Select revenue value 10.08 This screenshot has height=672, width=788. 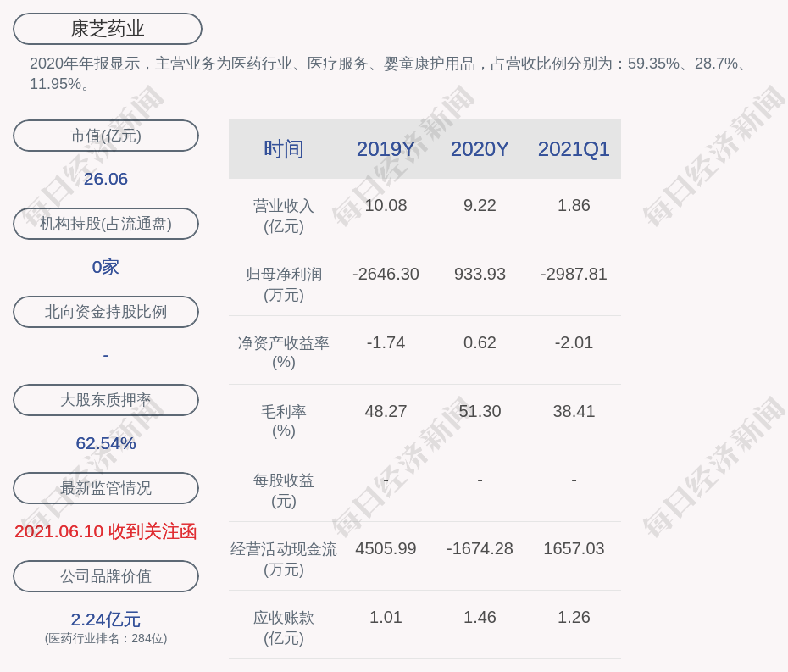(386, 206)
